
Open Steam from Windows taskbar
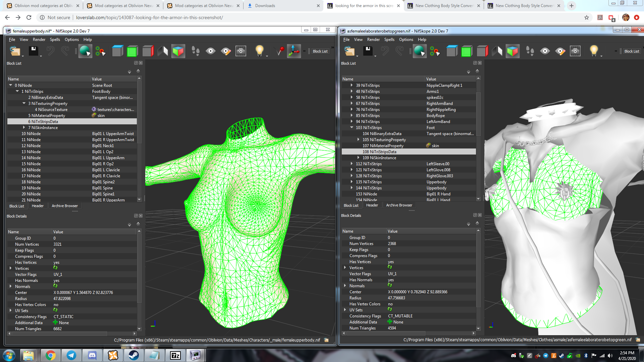coord(134,355)
